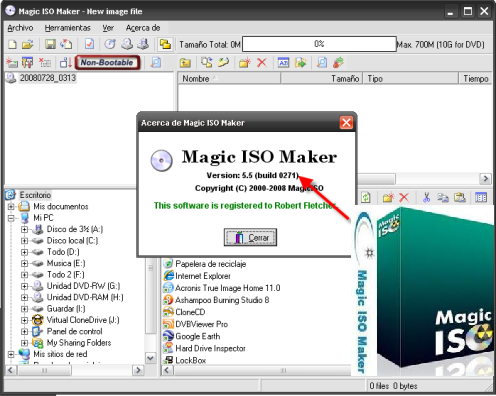Click the scissors cut icon
496x396 pixels.
pos(426,197)
